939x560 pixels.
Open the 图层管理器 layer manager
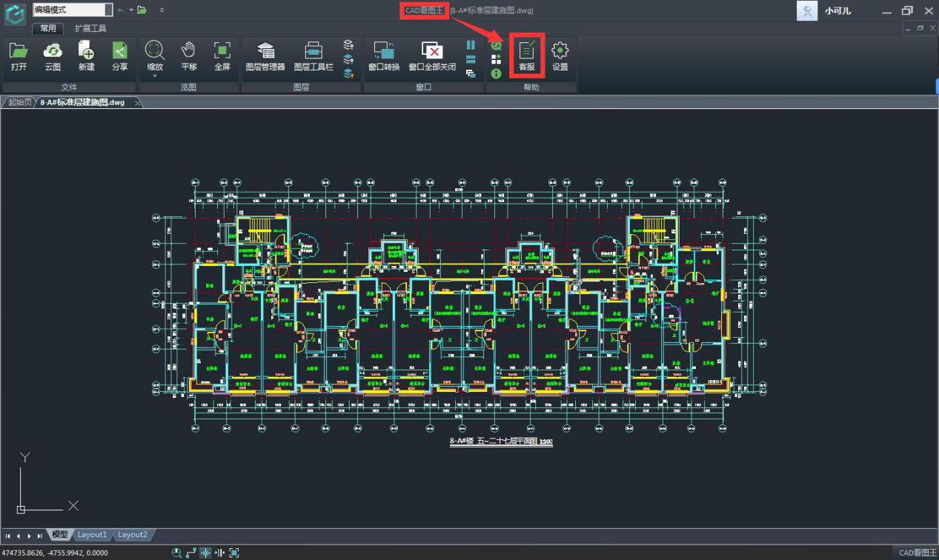point(265,56)
